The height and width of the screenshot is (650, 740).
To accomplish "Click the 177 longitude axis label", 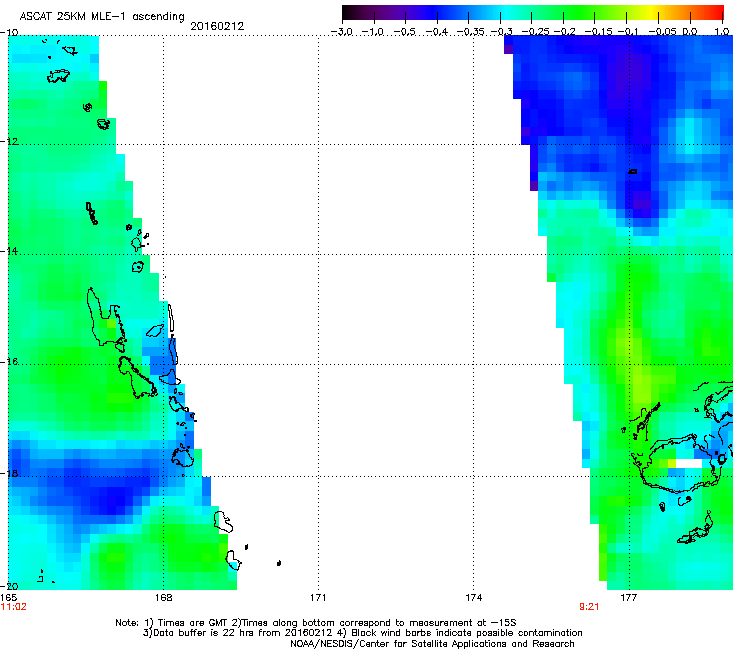I will pos(628,598).
